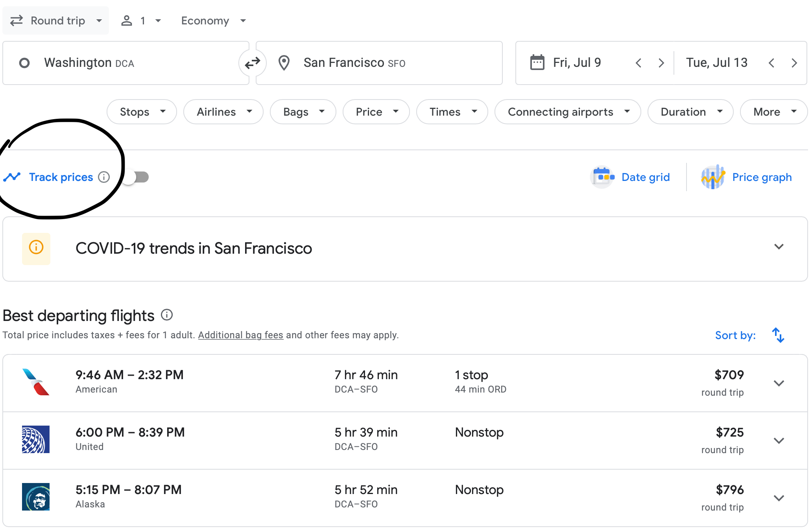
Task: Open the Connecting airports filter
Action: [567, 112]
